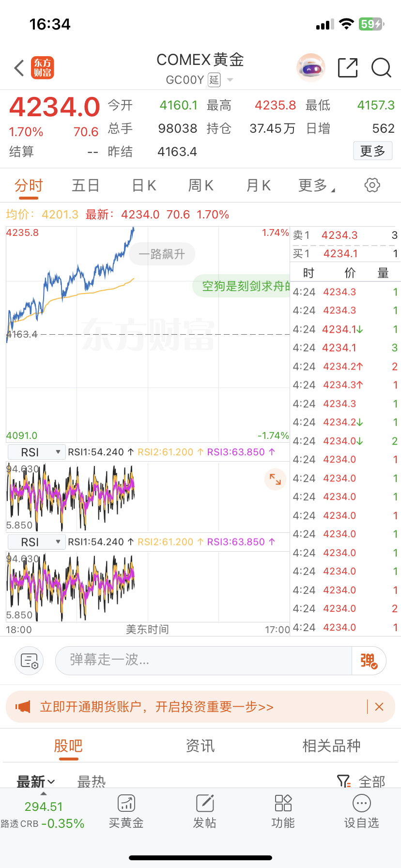Tap the 日增 562 value
The width and height of the screenshot is (401, 868).
pyautogui.click(x=384, y=128)
